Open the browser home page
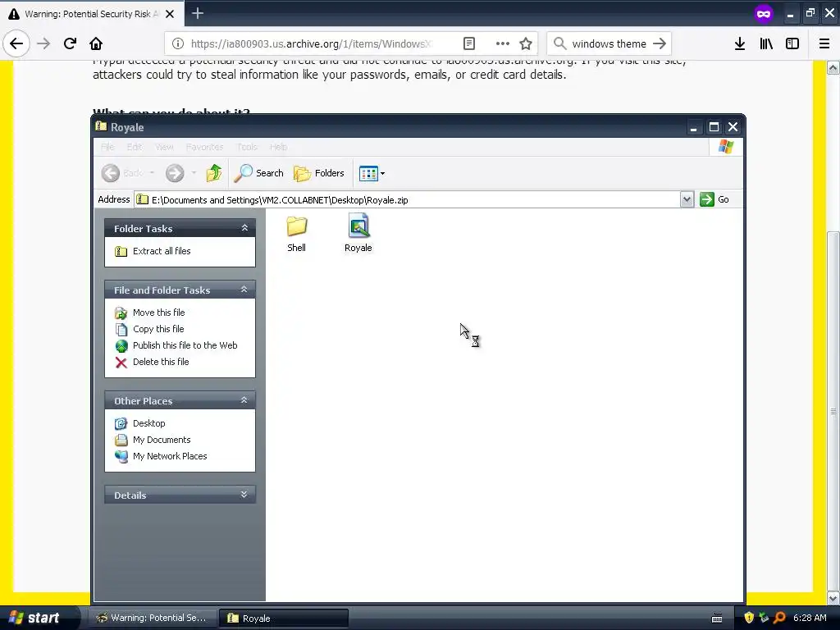Screen dimensions: 840x630 pyautogui.click(x=96, y=43)
